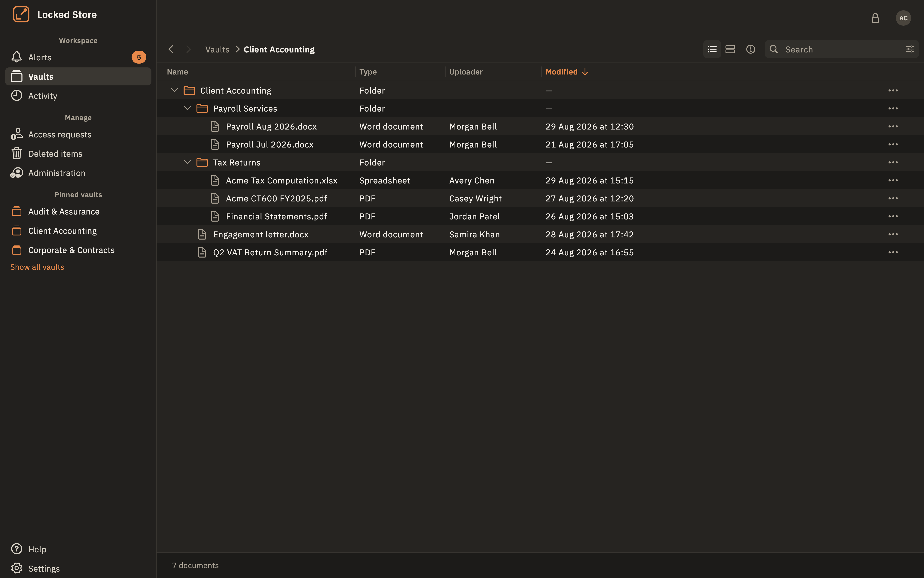The image size is (924, 578).
Task: Open pinned vault Client Accounting
Action: coord(78,231)
